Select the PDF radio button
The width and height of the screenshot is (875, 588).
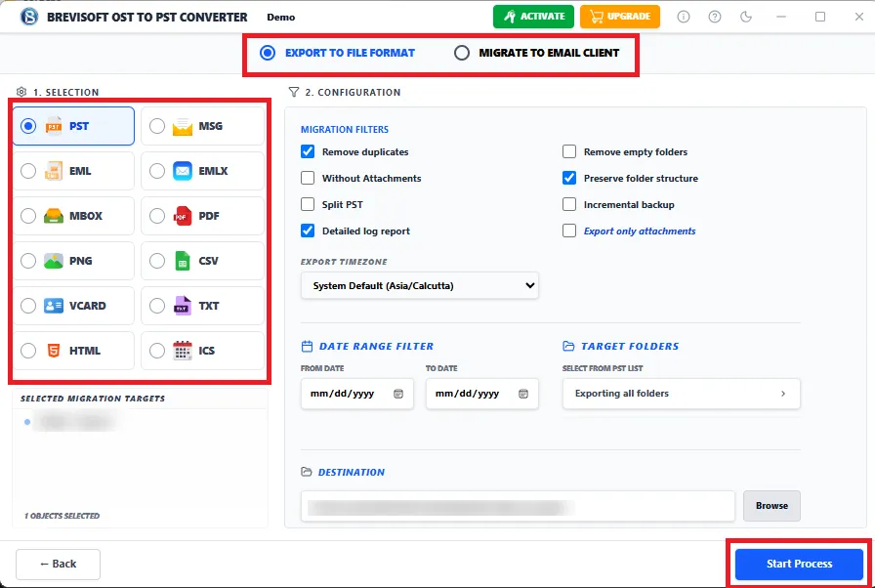(157, 216)
